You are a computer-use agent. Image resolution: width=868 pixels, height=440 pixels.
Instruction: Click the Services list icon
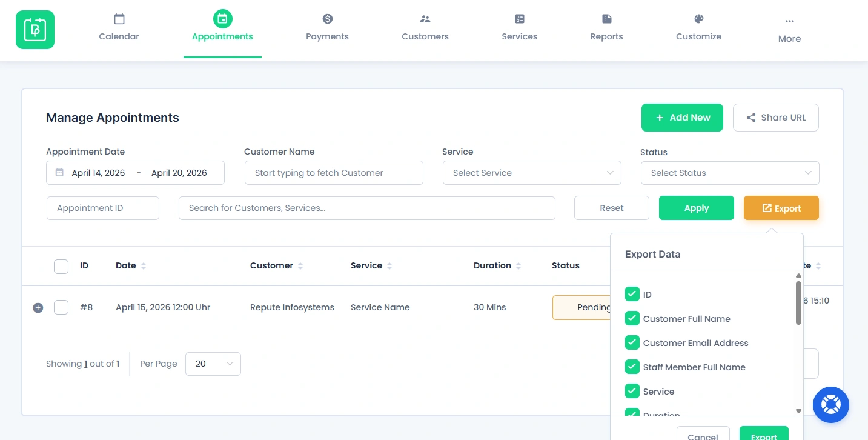tap(520, 19)
